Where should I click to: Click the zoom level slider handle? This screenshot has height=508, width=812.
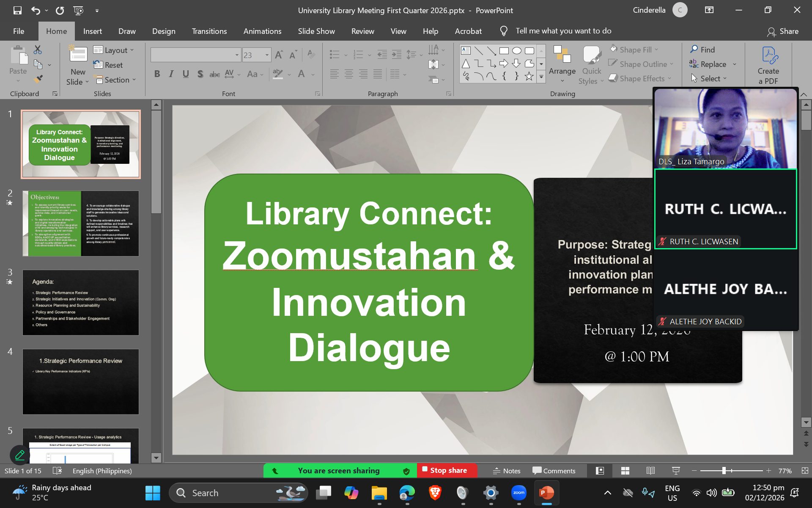(724, 471)
